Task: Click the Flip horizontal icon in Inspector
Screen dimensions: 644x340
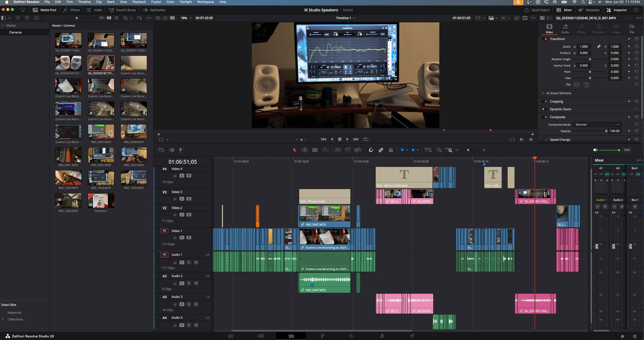Action: point(577,85)
